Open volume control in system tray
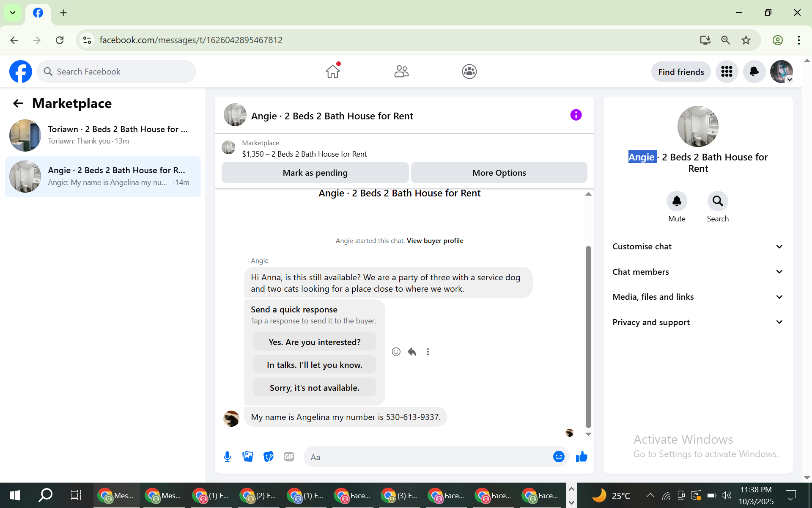 (727, 495)
